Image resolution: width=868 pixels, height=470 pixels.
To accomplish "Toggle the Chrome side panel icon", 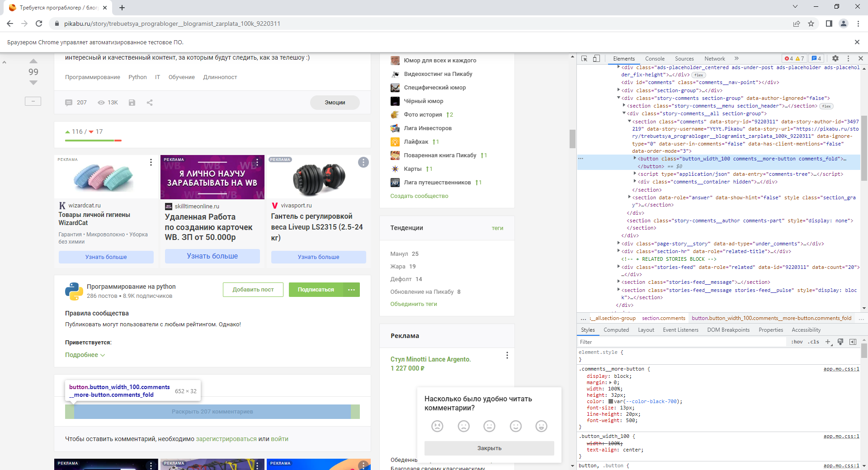I will [x=829, y=23].
